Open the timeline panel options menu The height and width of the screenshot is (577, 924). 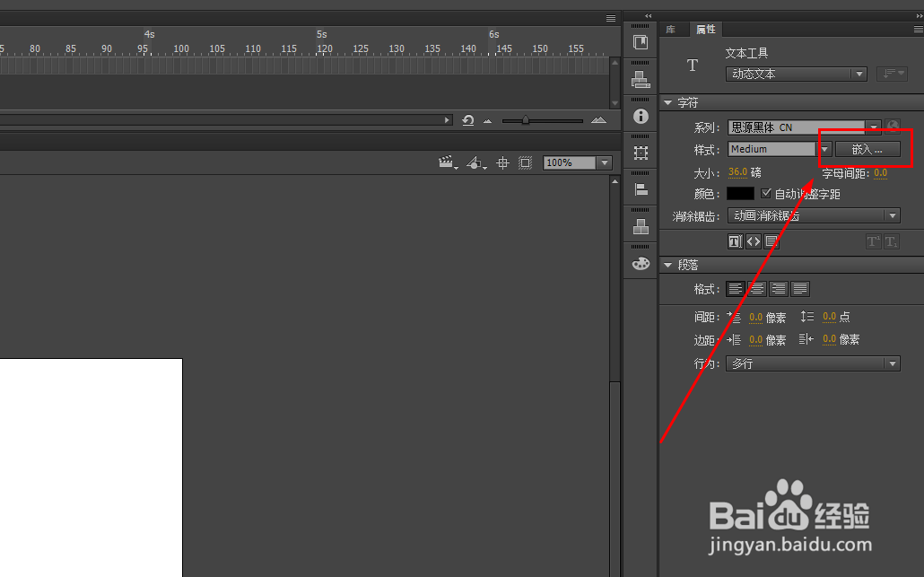611,18
